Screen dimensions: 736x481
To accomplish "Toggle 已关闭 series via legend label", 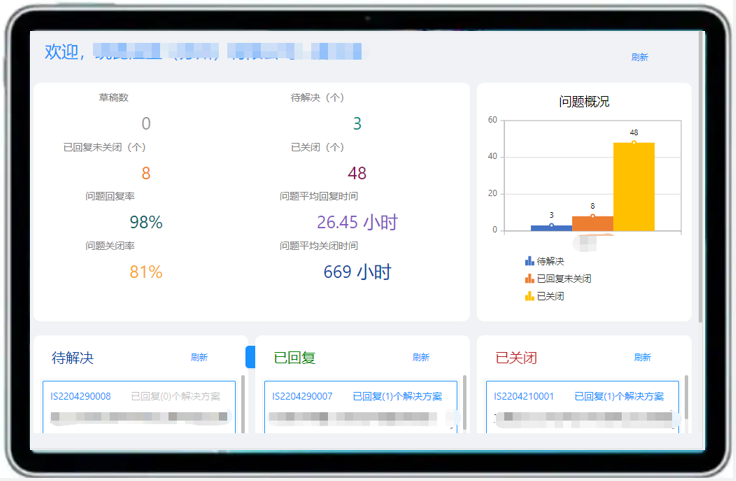I will 552,296.
